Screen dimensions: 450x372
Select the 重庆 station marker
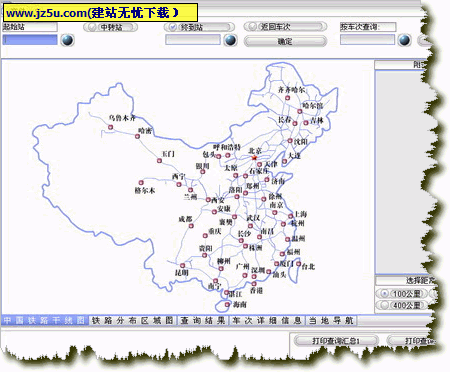(205, 236)
